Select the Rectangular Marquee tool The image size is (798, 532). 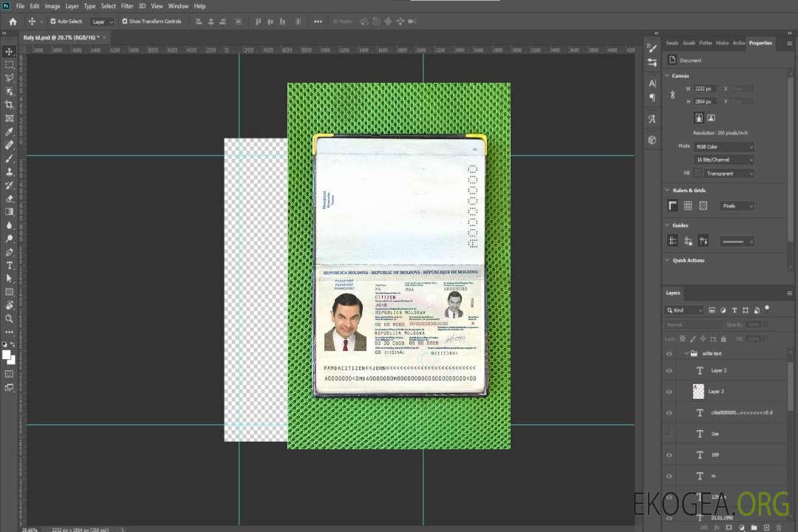pos(9,65)
